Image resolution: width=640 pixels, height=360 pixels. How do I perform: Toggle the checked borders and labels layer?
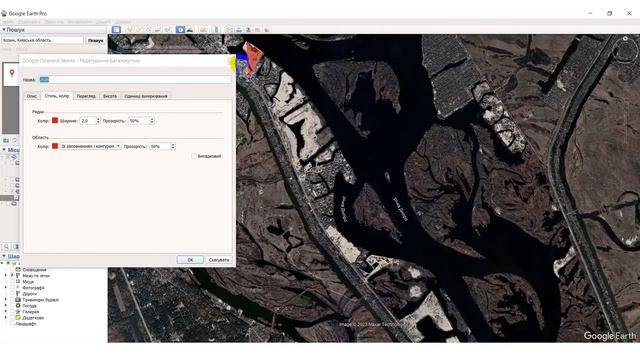12,276
